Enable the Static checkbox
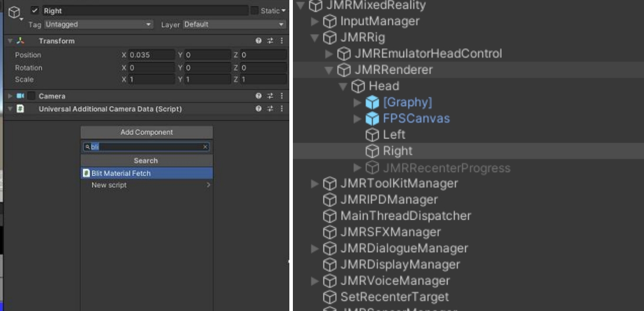 pos(255,11)
